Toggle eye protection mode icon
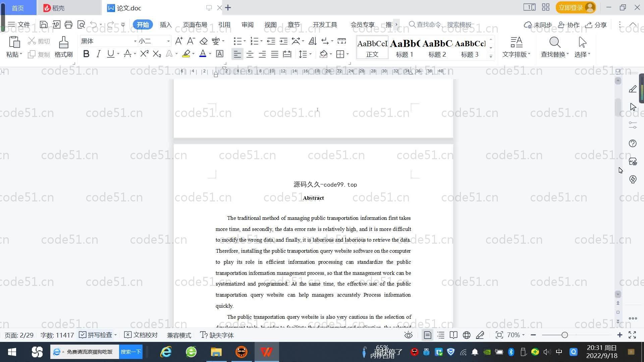644x362 pixels. 408,335
